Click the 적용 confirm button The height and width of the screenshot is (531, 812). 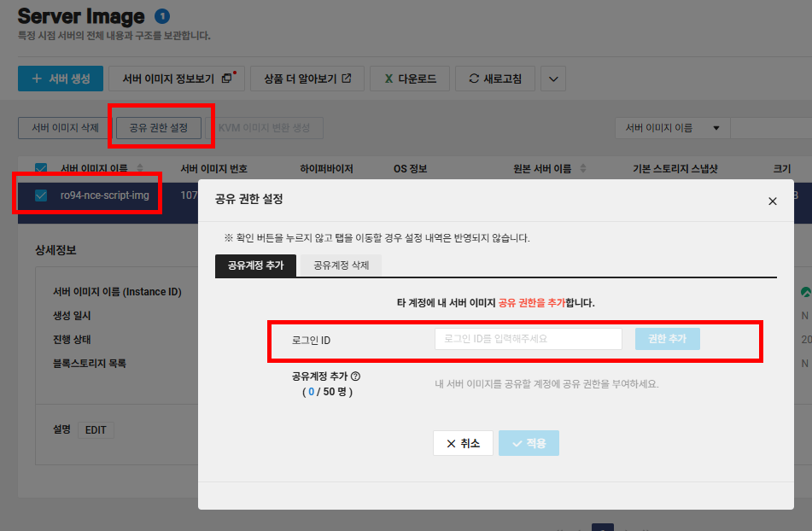[x=529, y=443]
